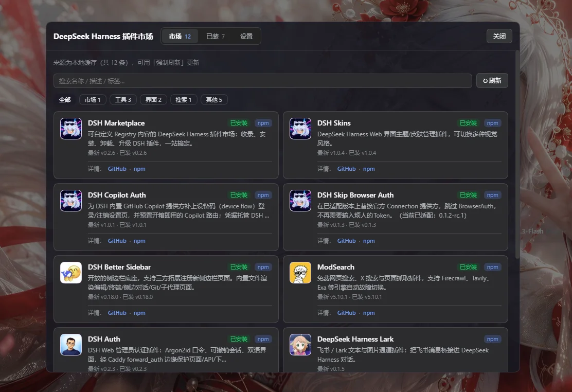572x392 pixels.
Task: Click the DSH Skip Browser Auth avatar
Action: [x=300, y=201]
